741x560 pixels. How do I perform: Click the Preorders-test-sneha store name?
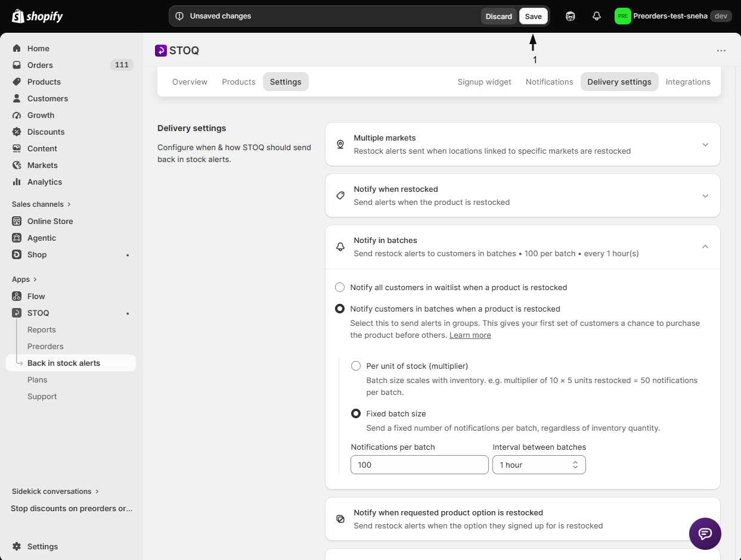click(x=670, y=16)
